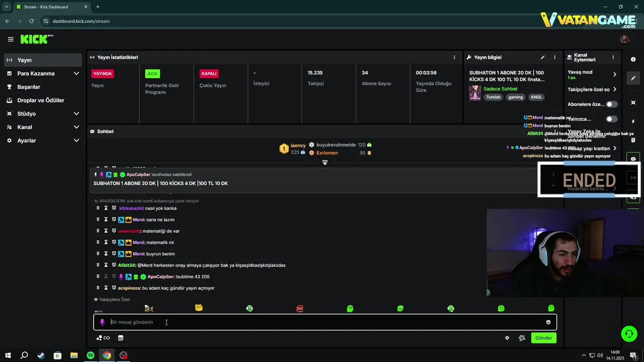Open File Explorer from the taskbar
This screenshot has width=644, height=362.
[74, 355]
